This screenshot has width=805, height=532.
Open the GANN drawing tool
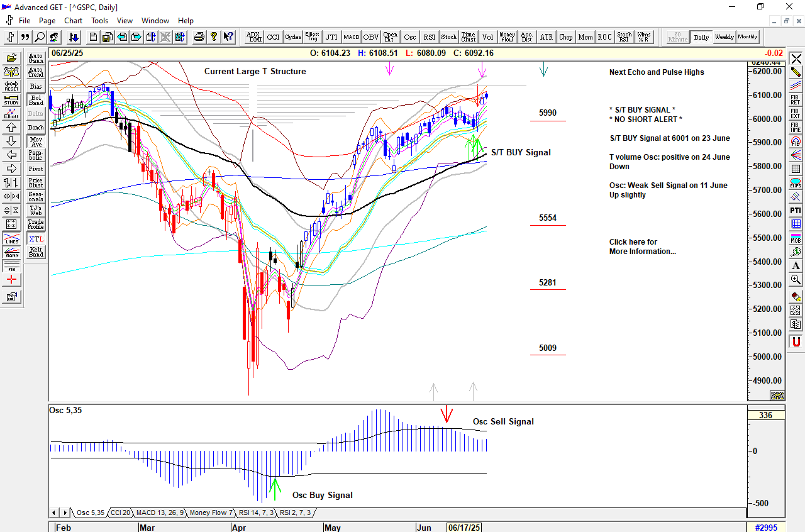click(x=11, y=253)
